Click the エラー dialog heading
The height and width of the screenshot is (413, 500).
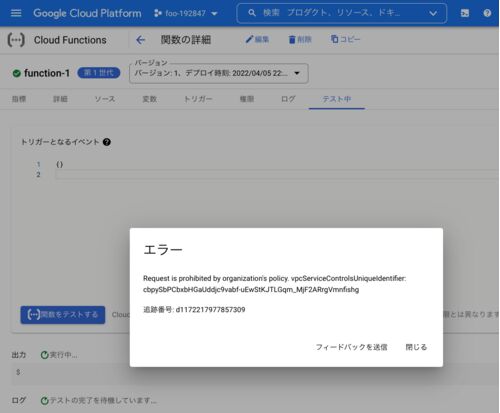[163, 250]
